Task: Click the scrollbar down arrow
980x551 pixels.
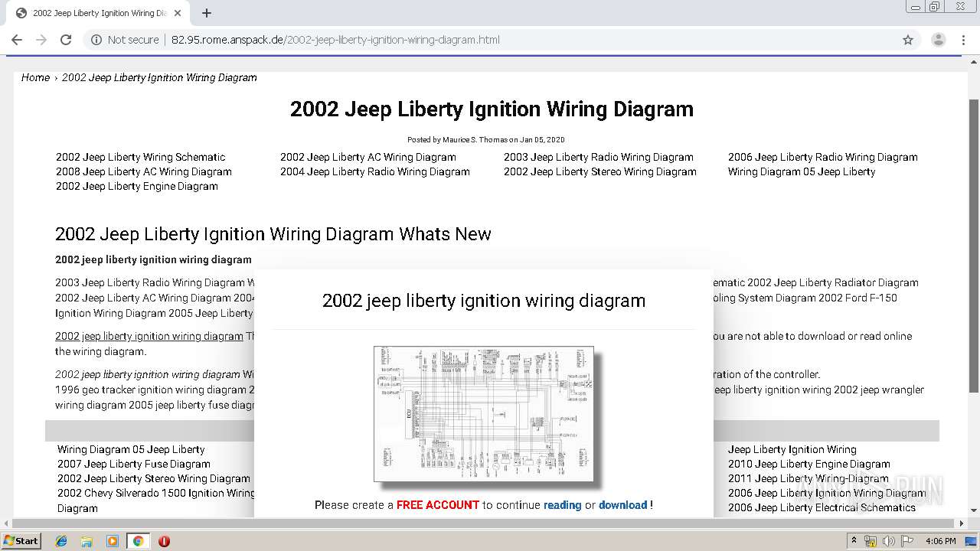Action: [974, 510]
